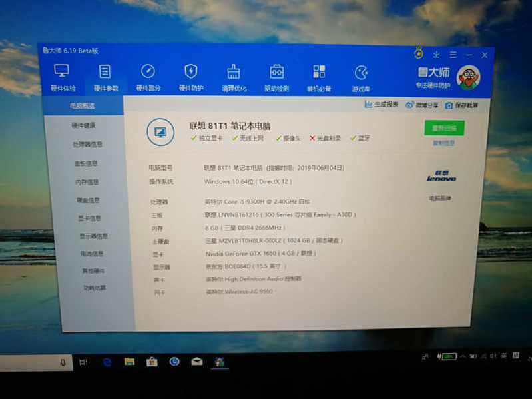The height and width of the screenshot is (399, 532).
Task: Select 显示器信息 in sidebar
Action: click(x=94, y=236)
